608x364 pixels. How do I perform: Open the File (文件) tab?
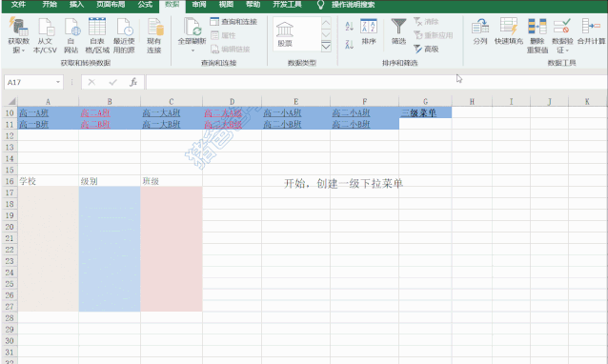18,5
